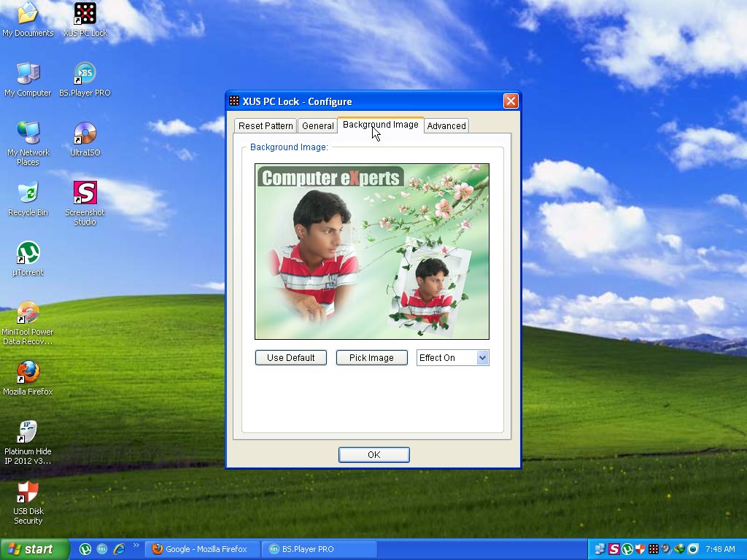
Task: Switch to BS.Player PRO taskbar window
Action: point(320,549)
